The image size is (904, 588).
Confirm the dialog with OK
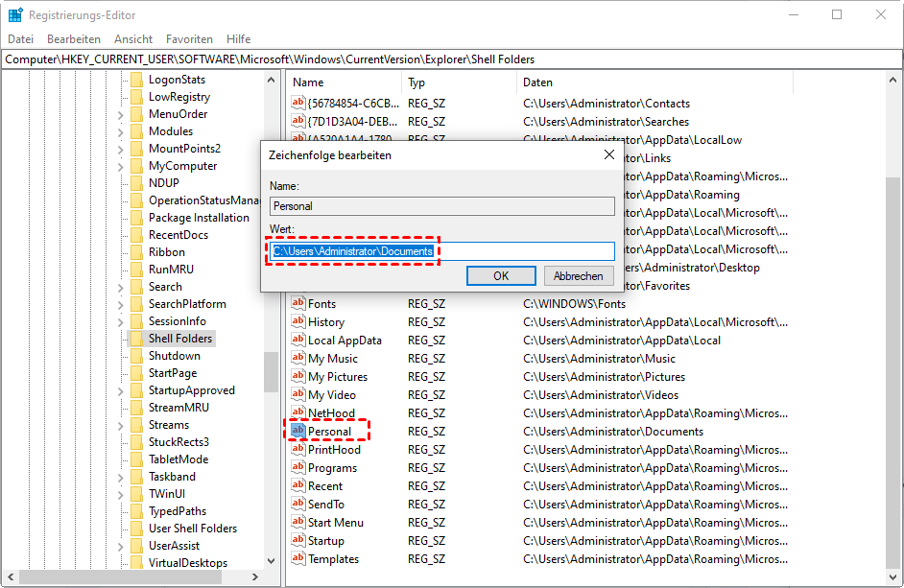coord(501,276)
